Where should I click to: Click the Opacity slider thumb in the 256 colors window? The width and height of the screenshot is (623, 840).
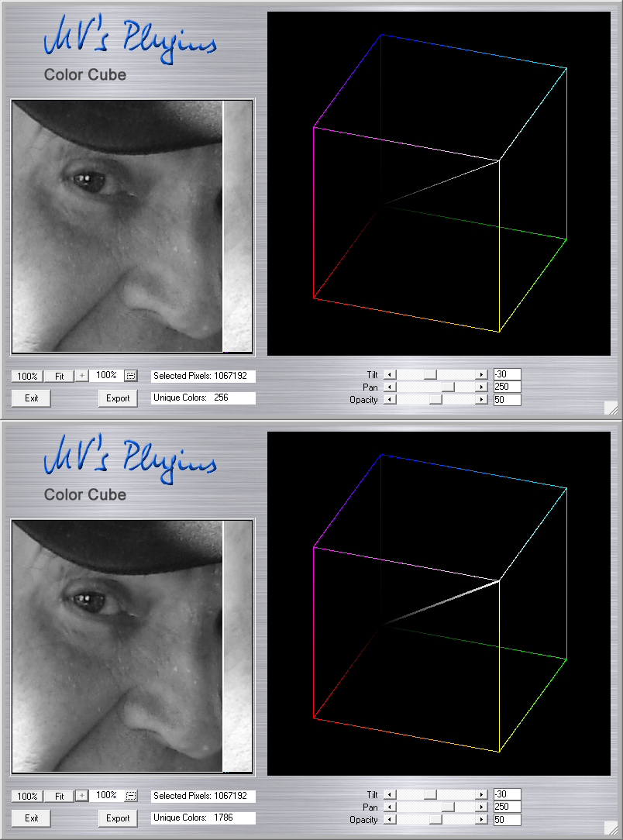pos(435,400)
